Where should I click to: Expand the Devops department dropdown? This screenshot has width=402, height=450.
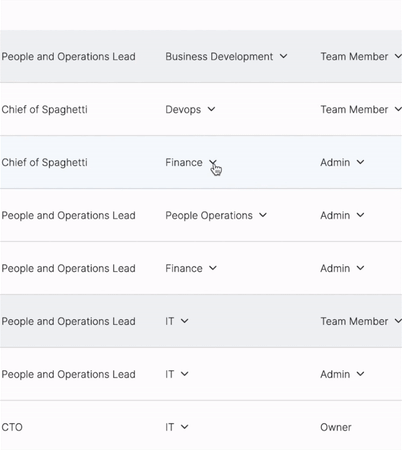click(x=190, y=109)
